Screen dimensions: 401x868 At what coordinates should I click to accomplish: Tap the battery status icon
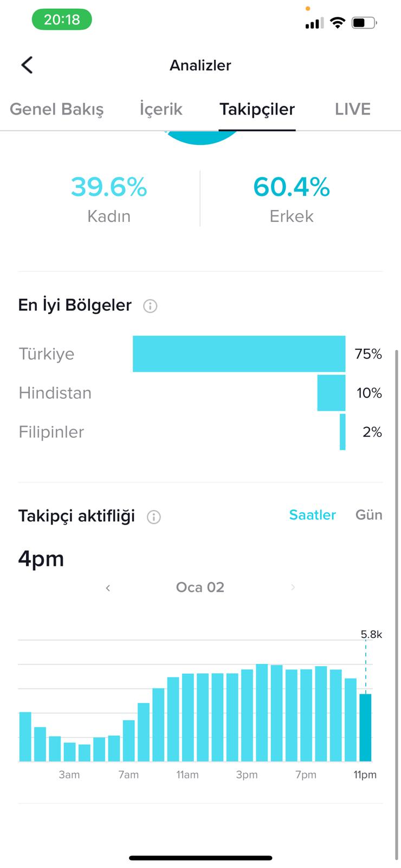point(364,23)
